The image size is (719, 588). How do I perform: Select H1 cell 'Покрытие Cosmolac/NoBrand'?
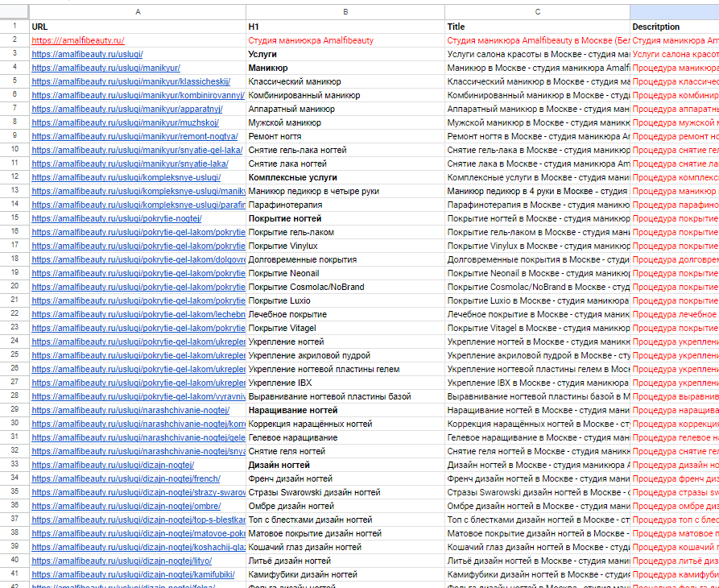(x=345, y=287)
